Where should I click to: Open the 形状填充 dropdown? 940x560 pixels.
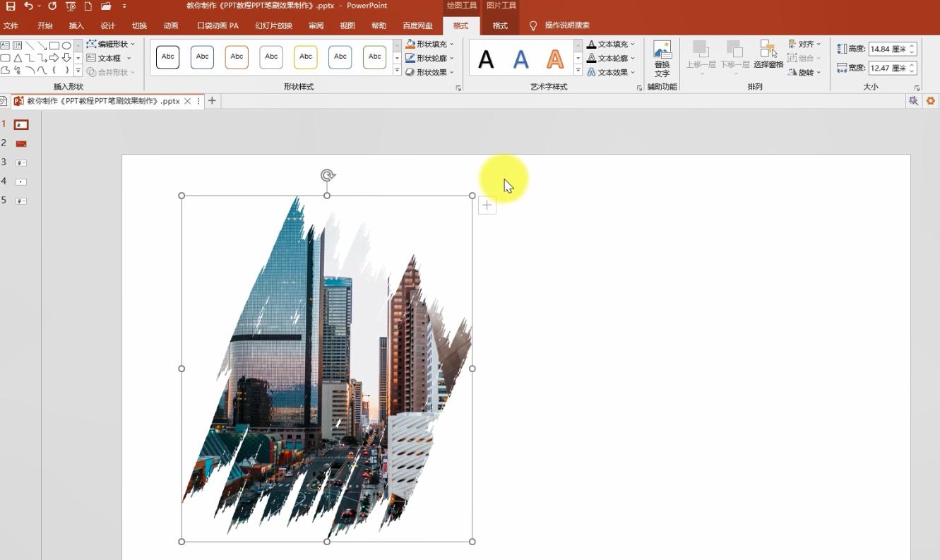[430, 44]
